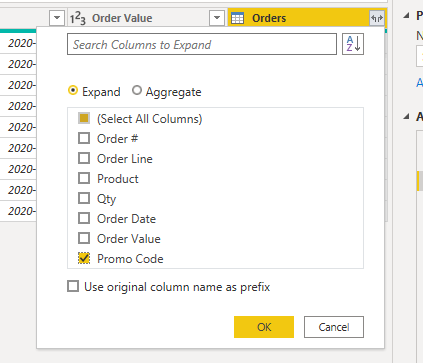The image size is (423, 363).
Task: Check the Order # checkbox
Action: coord(84,138)
